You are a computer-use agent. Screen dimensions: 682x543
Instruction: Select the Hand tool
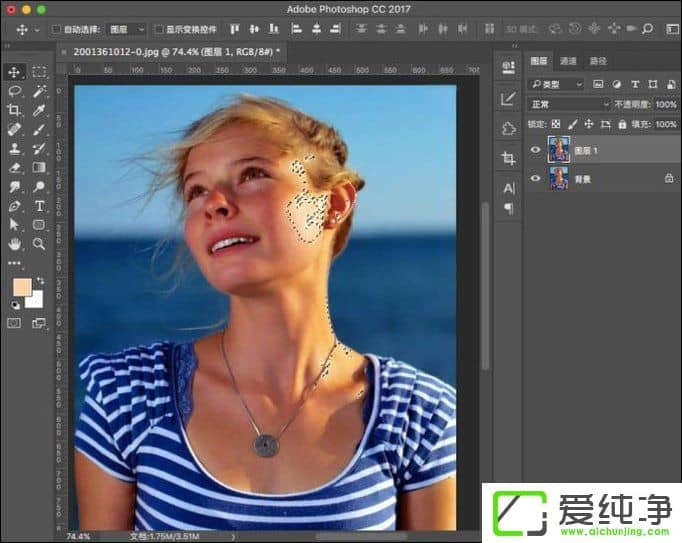point(15,244)
